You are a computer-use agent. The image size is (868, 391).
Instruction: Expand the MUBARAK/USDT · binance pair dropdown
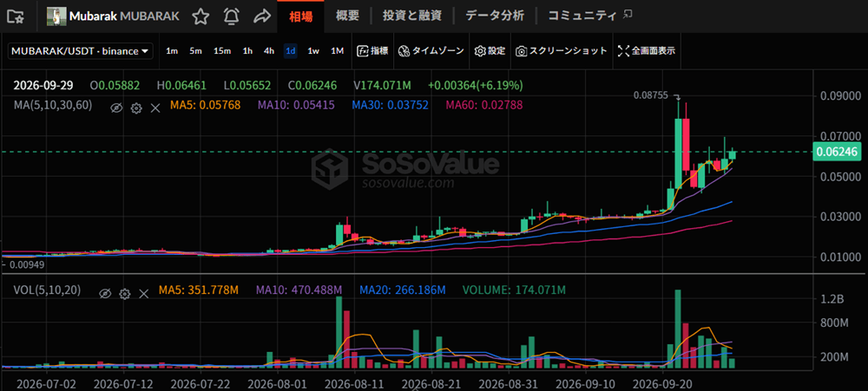click(80, 51)
